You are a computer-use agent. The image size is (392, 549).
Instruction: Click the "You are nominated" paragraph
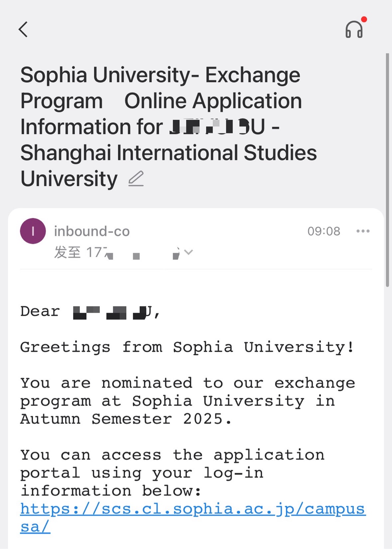click(x=187, y=383)
